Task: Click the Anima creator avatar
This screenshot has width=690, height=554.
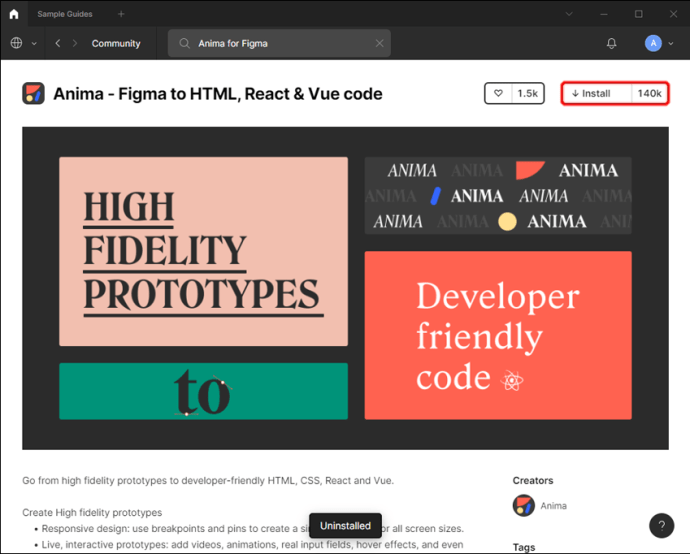Action: pos(524,506)
